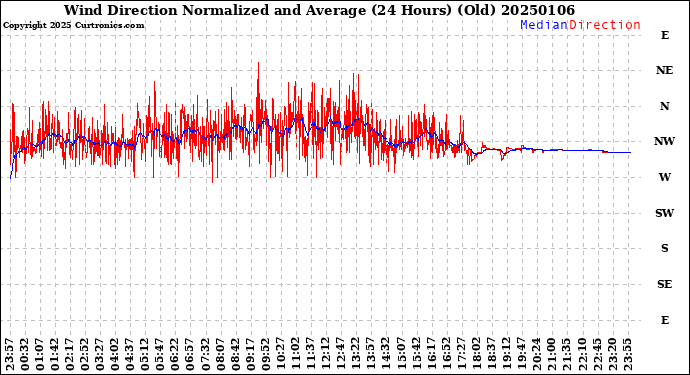This screenshot has width=690, height=375.
Task: Click the 19:47 time label
Action: (x=521, y=355)
